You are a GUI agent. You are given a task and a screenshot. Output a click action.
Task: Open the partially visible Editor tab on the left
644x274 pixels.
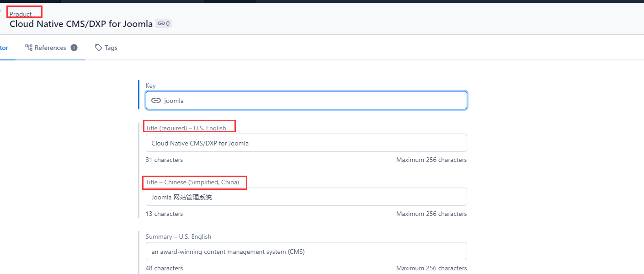pyautogui.click(x=5, y=48)
